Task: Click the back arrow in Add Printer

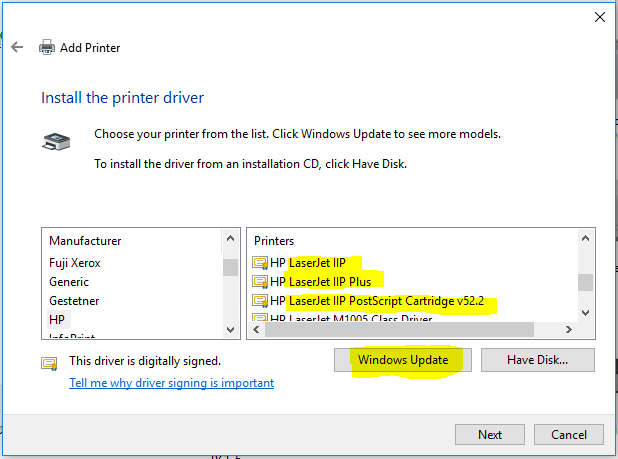Action: 16,47
